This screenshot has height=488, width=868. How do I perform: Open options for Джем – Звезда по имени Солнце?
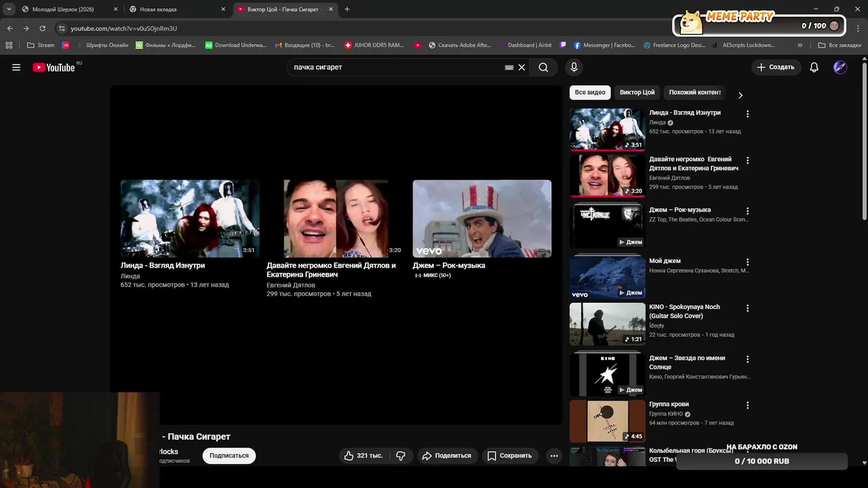(748, 359)
